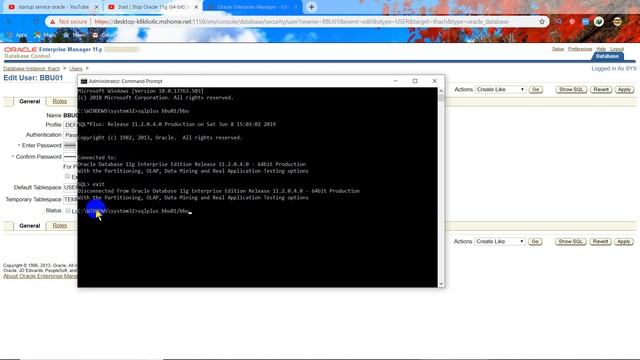Select the Locked status radio button
The height and width of the screenshot is (360, 640).
tap(68, 211)
